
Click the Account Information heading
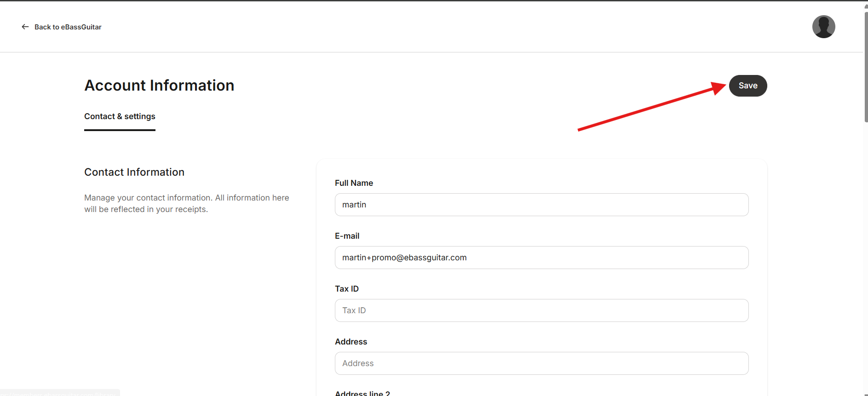(159, 86)
